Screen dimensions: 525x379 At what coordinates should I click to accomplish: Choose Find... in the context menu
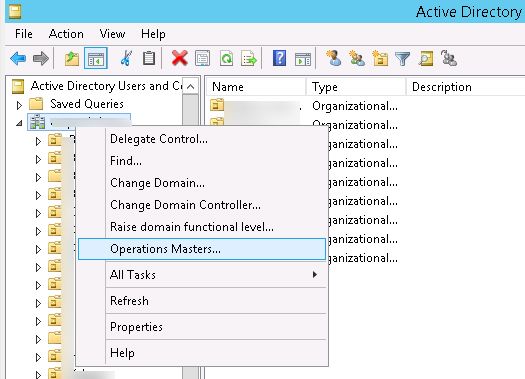pyautogui.click(x=202, y=161)
